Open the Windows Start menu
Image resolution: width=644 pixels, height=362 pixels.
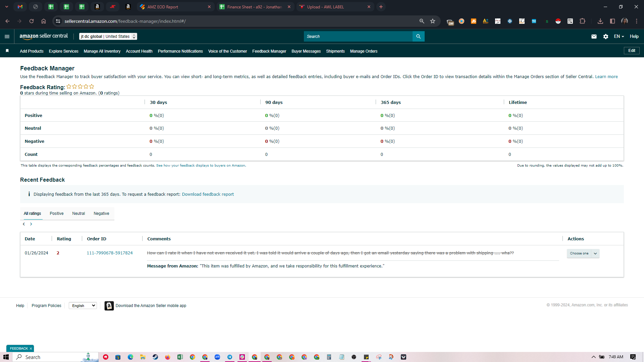click(x=6, y=357)
